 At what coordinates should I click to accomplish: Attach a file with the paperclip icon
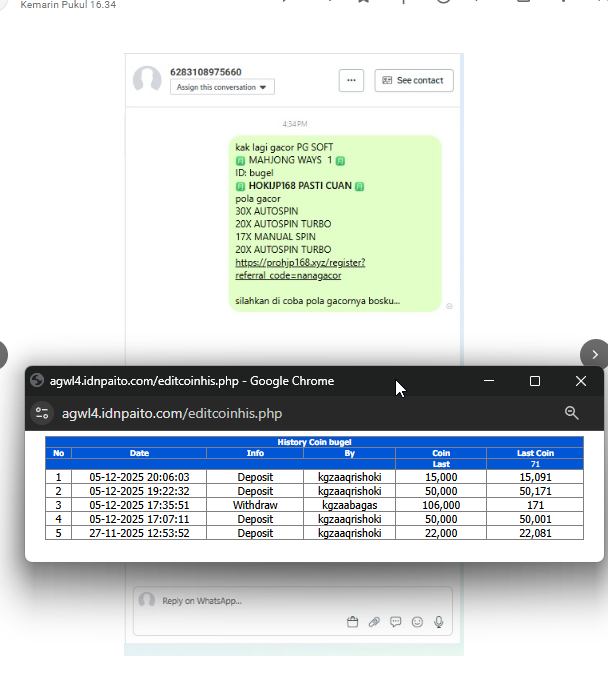(x=374, y=622)
